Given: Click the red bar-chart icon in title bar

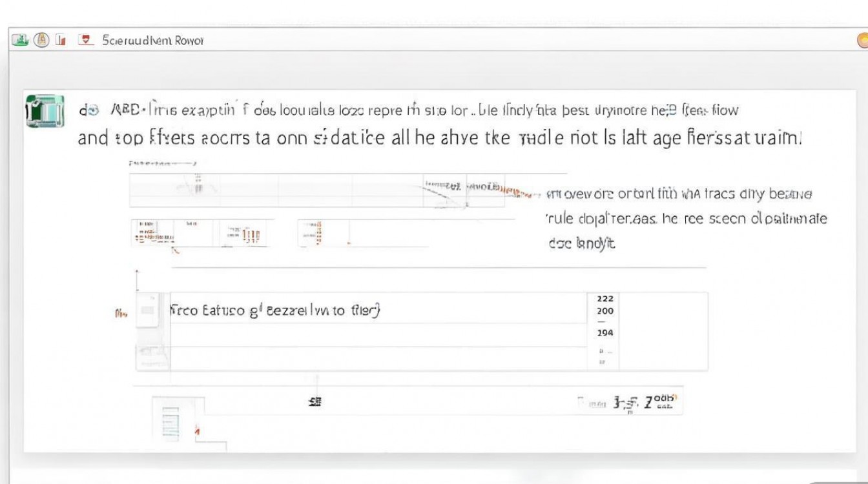Looking at the screenshot, I should [61, 40].
